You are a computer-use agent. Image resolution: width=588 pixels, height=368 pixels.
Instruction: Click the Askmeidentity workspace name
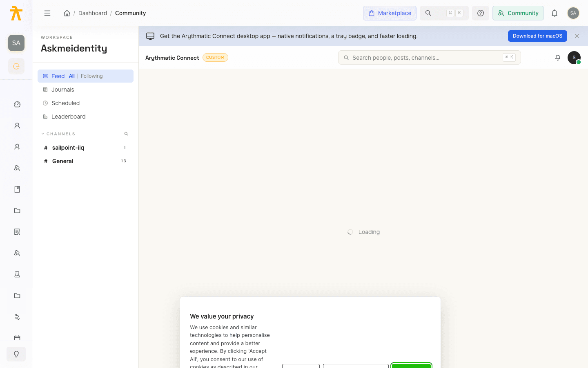click(74, 48)
